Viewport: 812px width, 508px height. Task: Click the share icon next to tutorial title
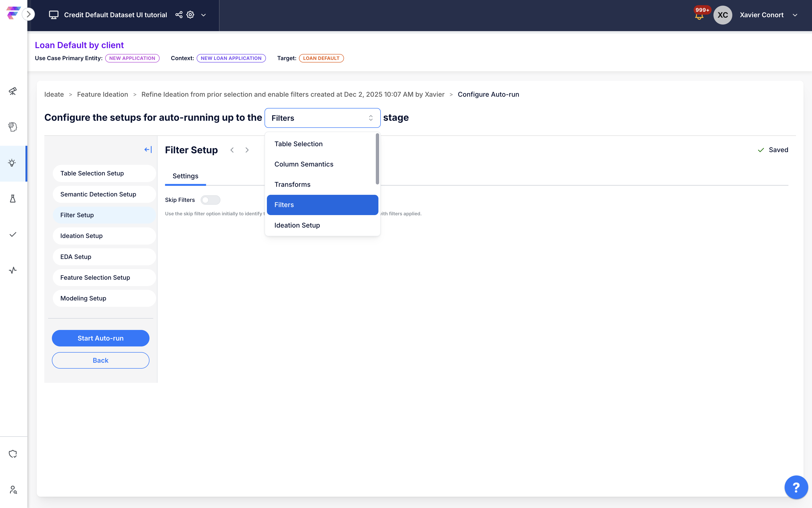coord(179,15)
